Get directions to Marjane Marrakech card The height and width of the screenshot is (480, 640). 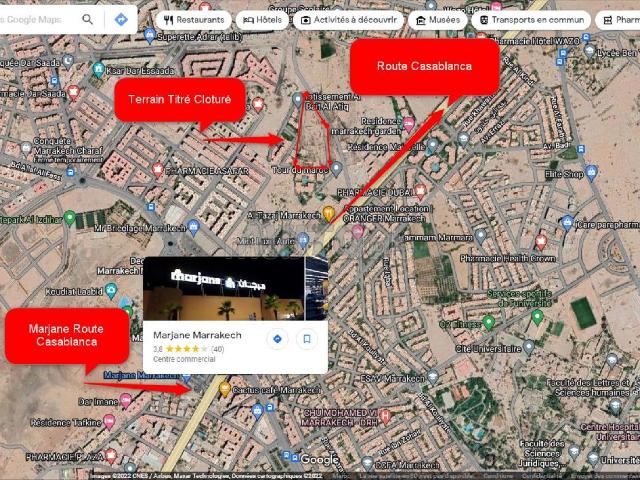(x=277, y=339)
